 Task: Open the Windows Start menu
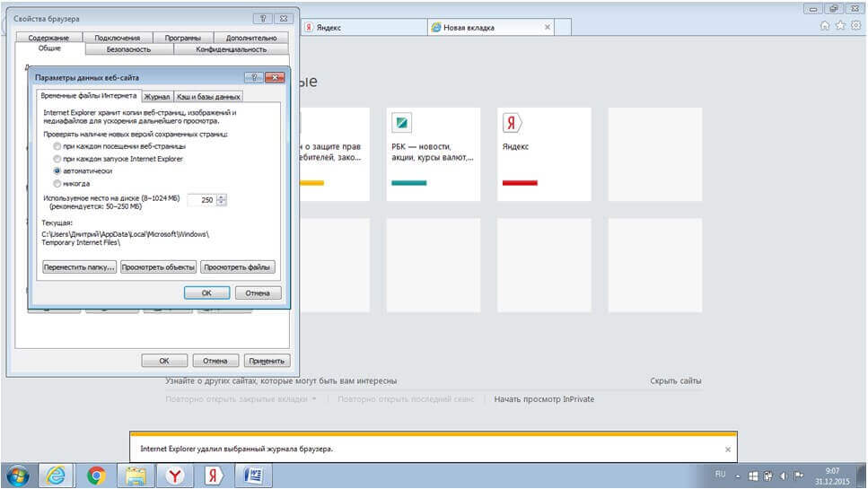click(x=17, y=475)
